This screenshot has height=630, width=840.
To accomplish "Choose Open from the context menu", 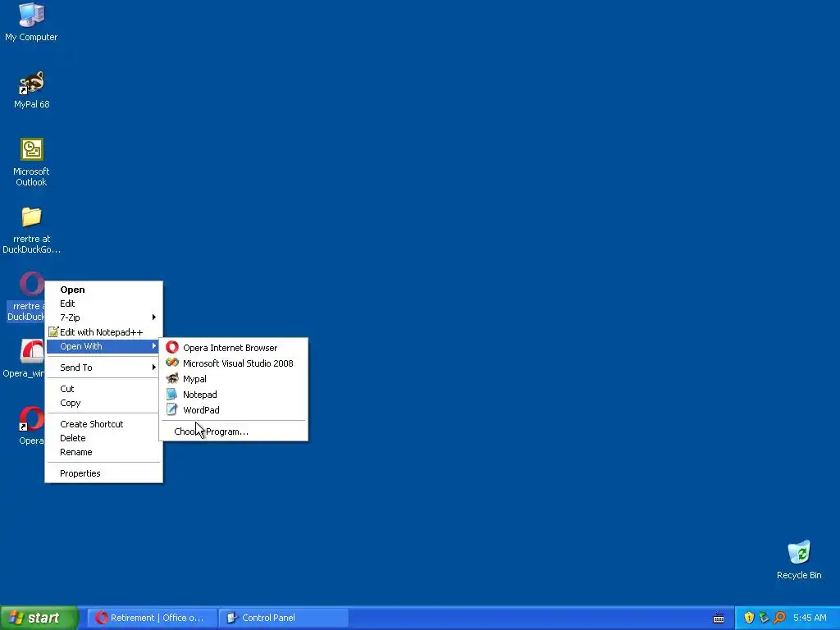I will click(103, 290).
